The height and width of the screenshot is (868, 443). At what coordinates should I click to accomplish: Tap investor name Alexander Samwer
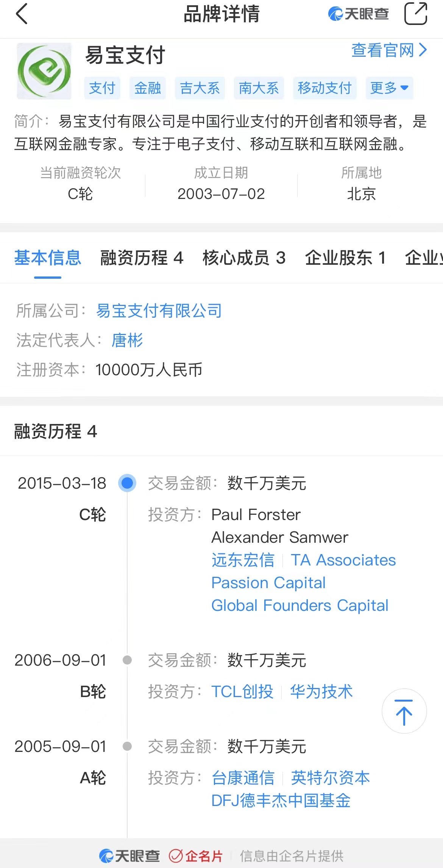[x=280, y=537]
